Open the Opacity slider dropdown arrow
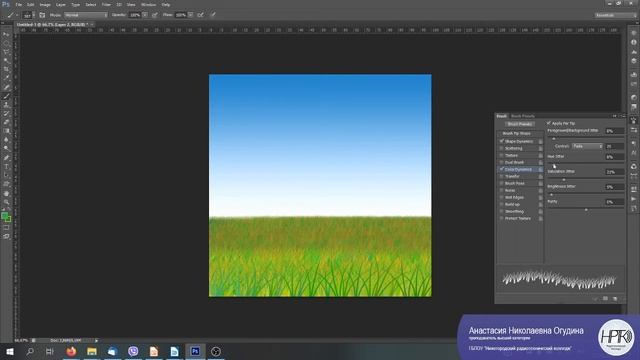640x360 pixels. 145,15
